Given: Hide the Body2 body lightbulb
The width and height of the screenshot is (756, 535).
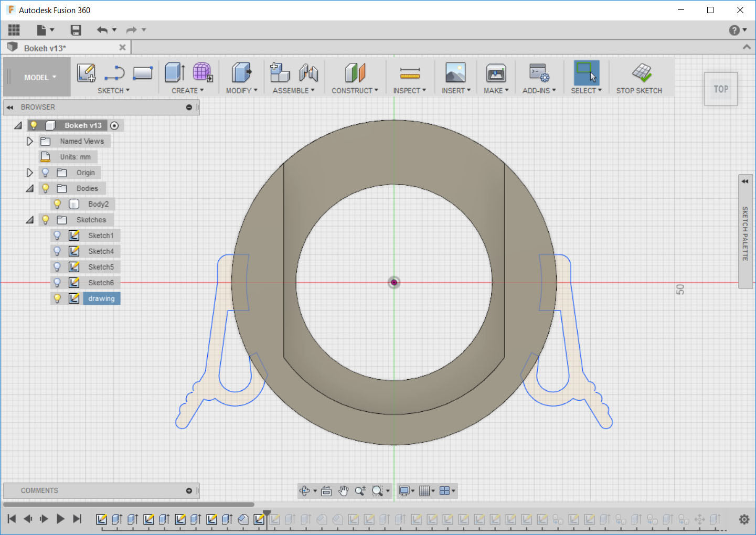Looking at the screenshot, I should pyautogui.click(x=57, y=204).
